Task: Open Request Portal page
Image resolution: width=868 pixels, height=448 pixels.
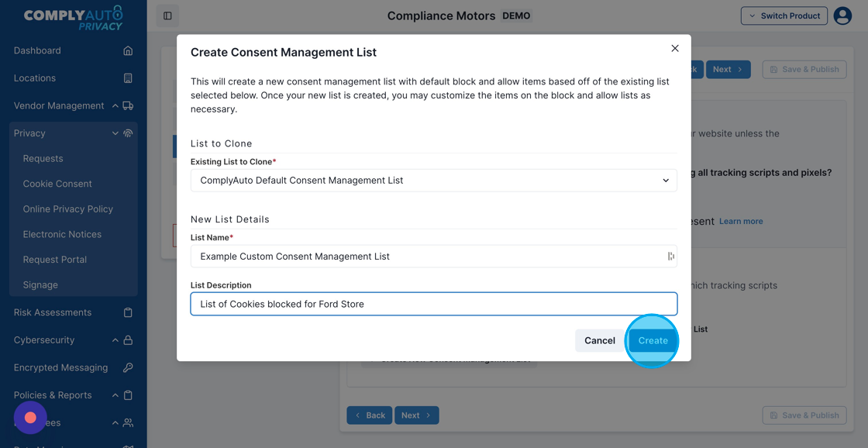Action: point(55,260)
